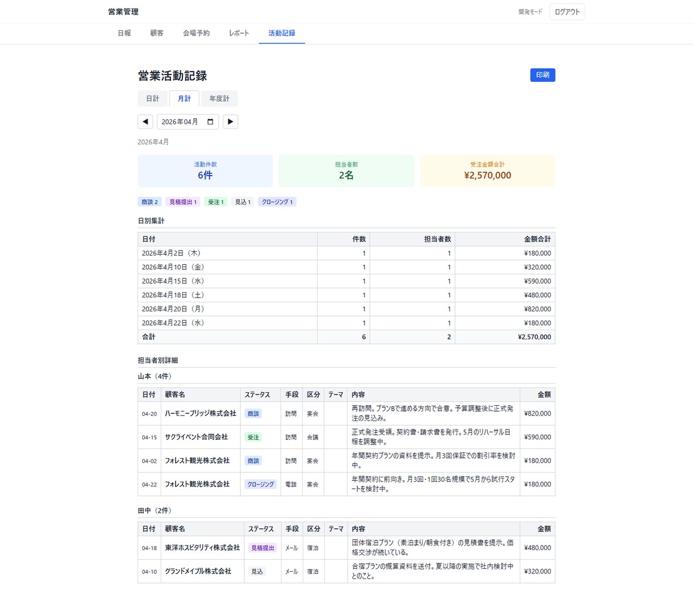Select the 2026年4月20日（月） row date
Image resolution: width=693 pixels, height=616 pixels.
[x=173, y=309]
